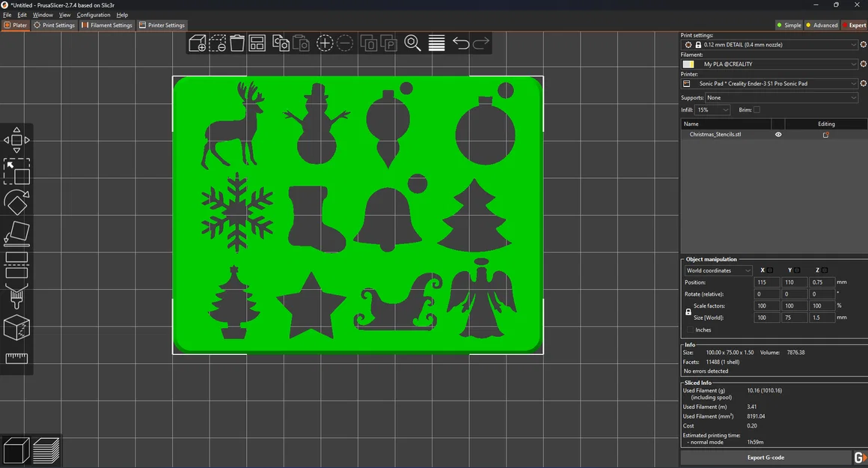
Task: Click the Split to parts icon
Action: pyautogui.click(x=388, y=43)
